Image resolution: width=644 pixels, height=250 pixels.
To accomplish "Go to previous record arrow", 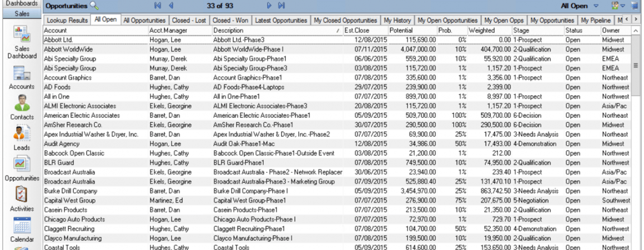I will click(171, 6).
